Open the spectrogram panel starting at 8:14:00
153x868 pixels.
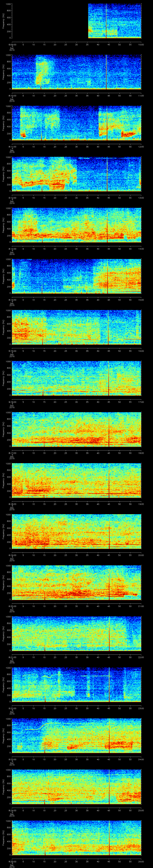click(x=77, y=276)
